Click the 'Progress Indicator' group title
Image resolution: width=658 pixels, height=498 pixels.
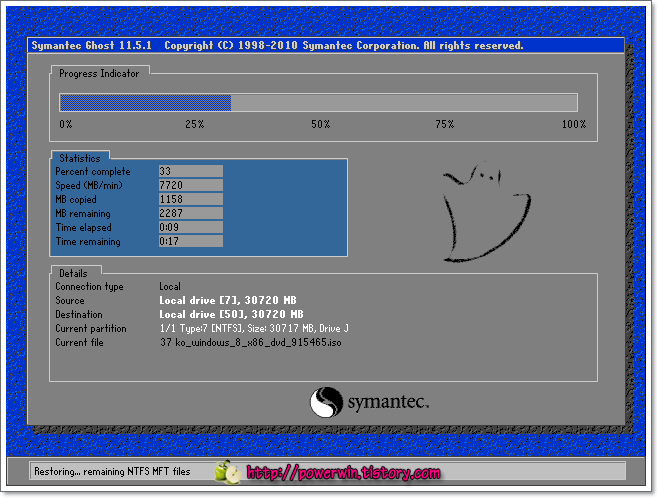pyautogui.click(x=99, y=73)
